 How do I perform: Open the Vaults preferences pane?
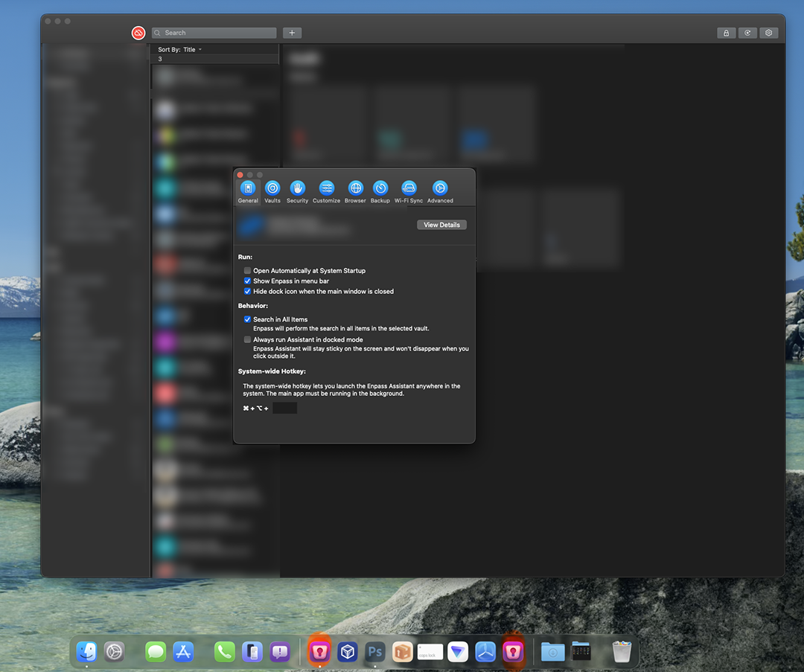click(x=272, y=189)
